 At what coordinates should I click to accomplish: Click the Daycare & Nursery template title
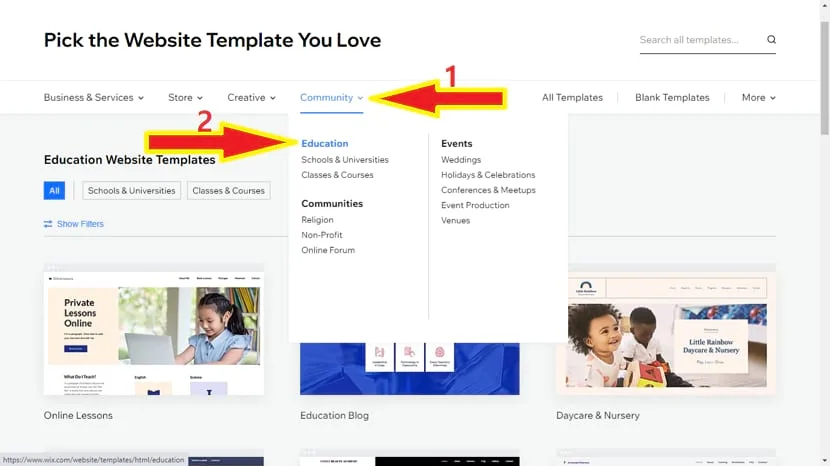pyautogui.click(x=598, y=416)
